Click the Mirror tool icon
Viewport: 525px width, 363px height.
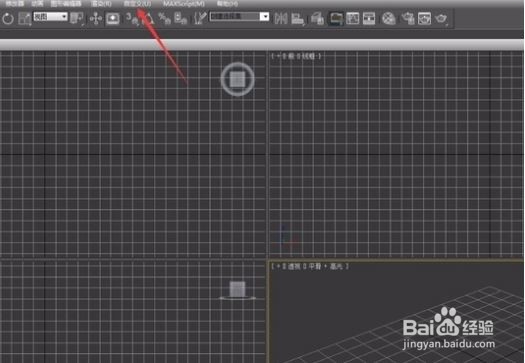[x=281, y=18]
